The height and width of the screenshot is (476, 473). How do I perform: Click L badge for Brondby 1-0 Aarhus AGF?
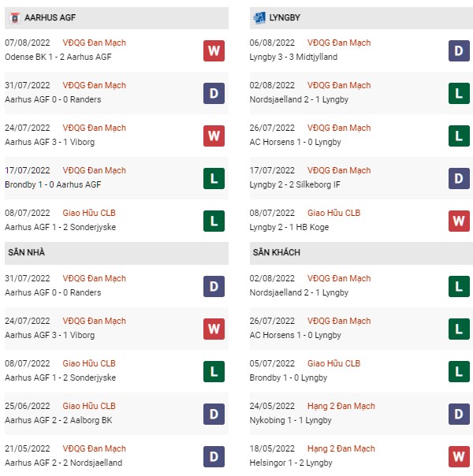click(214, 178)
